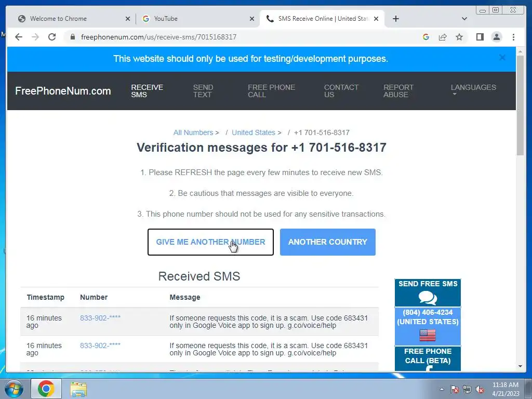Open the SEND TEXT menu item
The image size is (532, 399).
point(203,91)
